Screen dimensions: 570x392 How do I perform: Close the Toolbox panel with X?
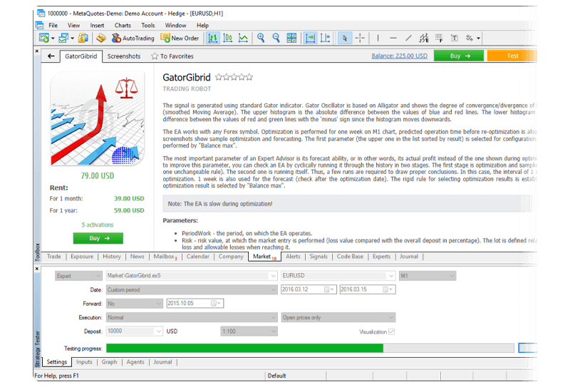coord(37,51)
